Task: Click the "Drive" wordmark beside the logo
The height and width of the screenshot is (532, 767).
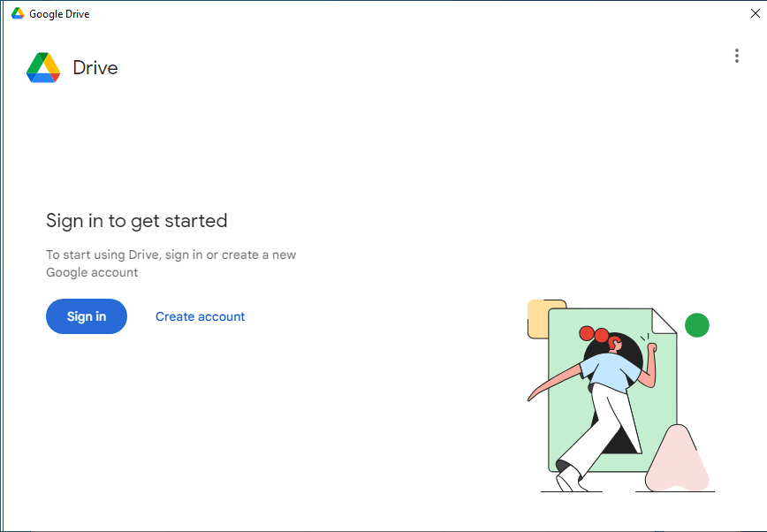Action: pos(95,67)
